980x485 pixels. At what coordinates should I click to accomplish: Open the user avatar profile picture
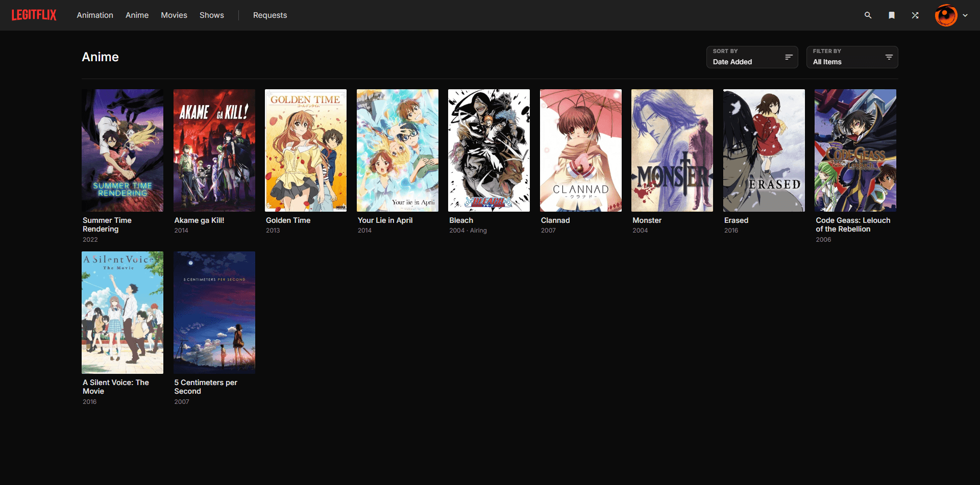click(946, 15)
